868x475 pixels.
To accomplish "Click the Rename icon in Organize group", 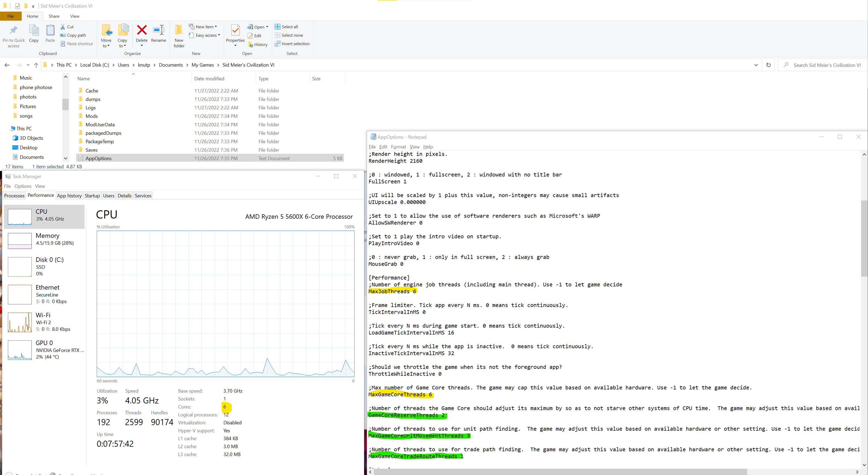I will [158, 30].
